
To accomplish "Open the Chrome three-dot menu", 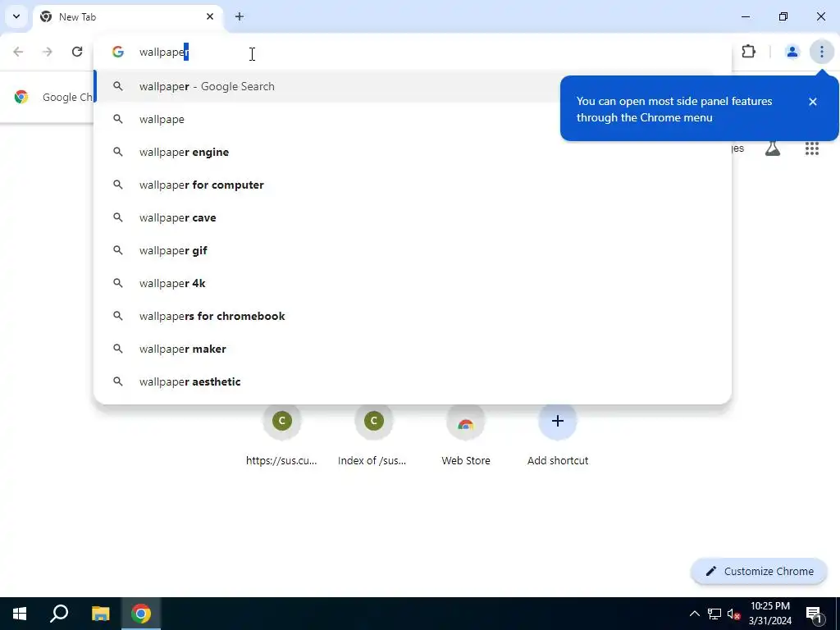I will tap(822, 52).
